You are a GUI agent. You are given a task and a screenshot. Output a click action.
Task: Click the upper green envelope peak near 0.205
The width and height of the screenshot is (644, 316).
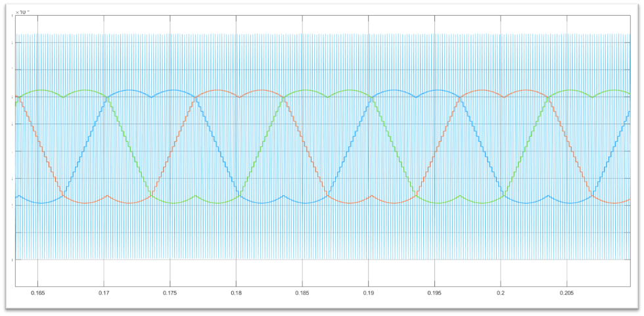(569, 90)
